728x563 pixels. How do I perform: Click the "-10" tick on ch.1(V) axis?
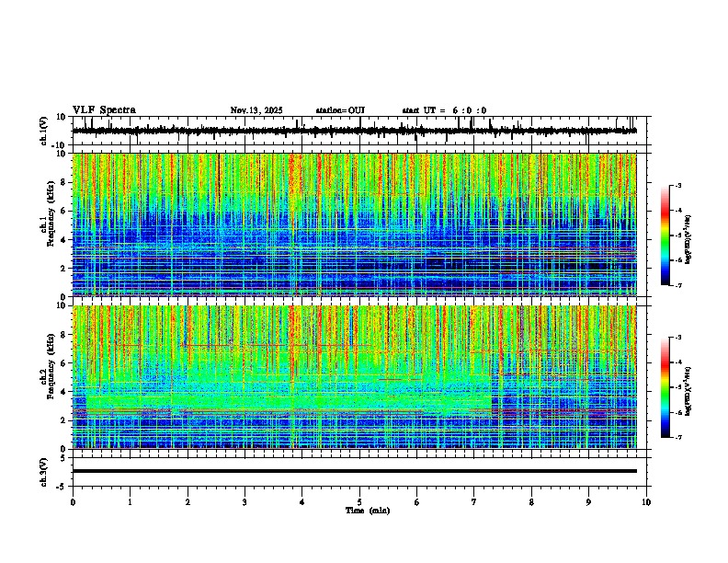coord(60,145)
